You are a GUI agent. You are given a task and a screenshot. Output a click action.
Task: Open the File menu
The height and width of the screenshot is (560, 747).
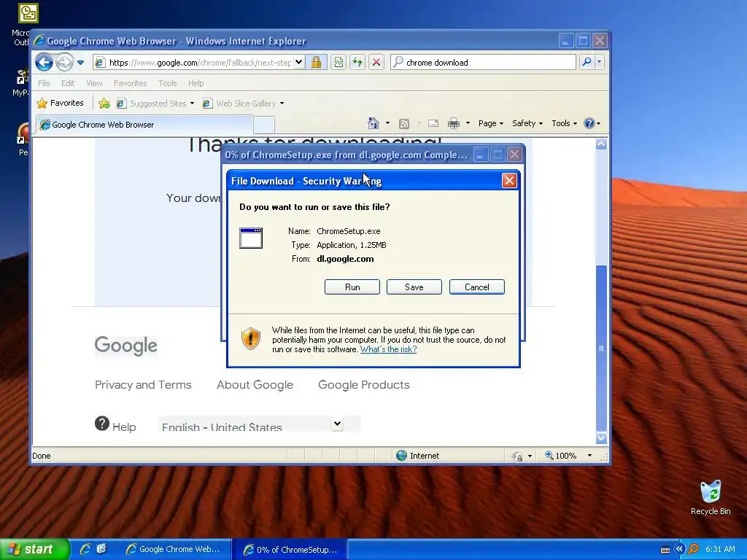(x=44, y=83)
